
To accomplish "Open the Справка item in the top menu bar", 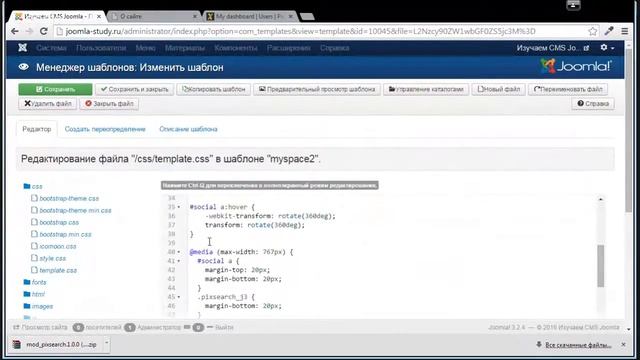I will pyautogui.click(x=334, y=48).
